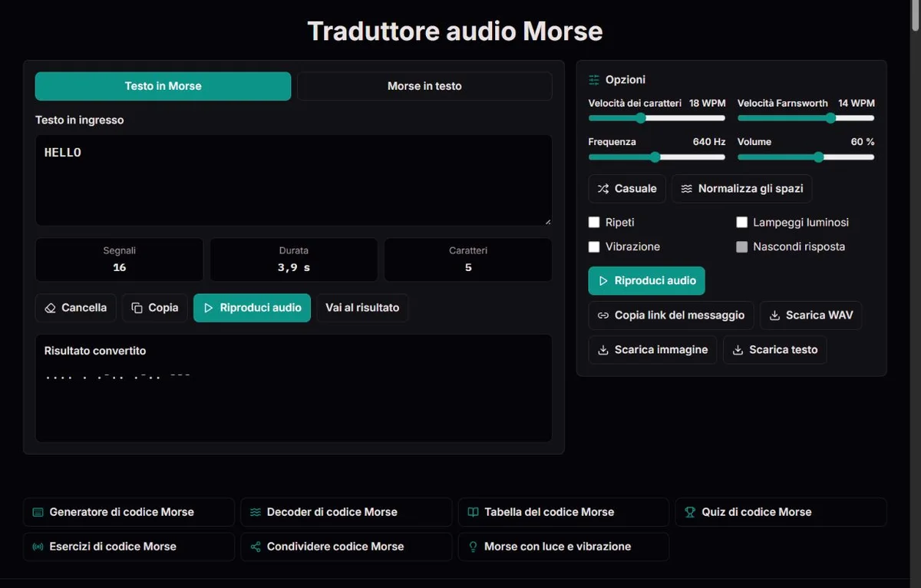921x588 pixels.
Task: Click the 60 % volume value
Action: (x=863, y=142)
